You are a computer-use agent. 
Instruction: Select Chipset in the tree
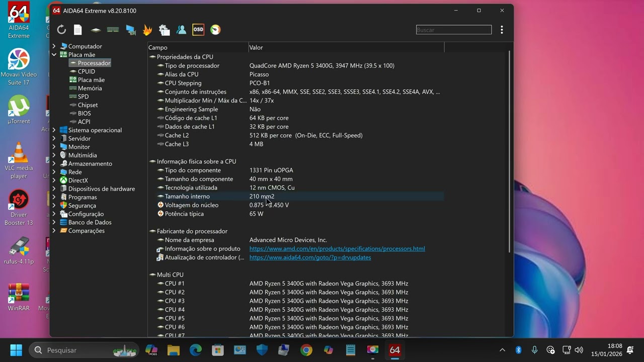coord(88,105)
